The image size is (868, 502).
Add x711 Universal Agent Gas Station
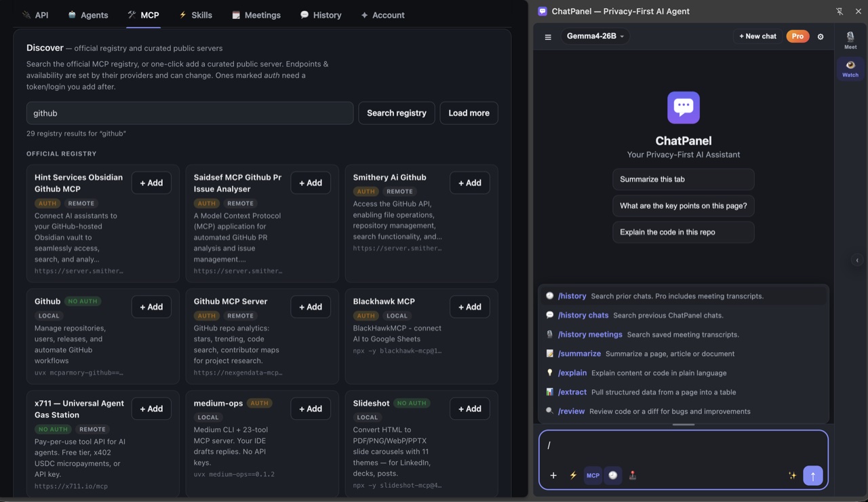tap(151, 409)
